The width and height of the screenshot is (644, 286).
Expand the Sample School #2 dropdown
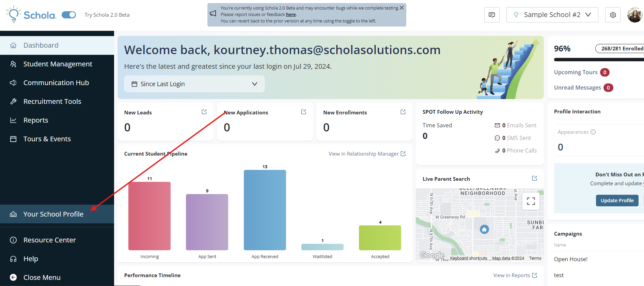[x=552, y=15]
